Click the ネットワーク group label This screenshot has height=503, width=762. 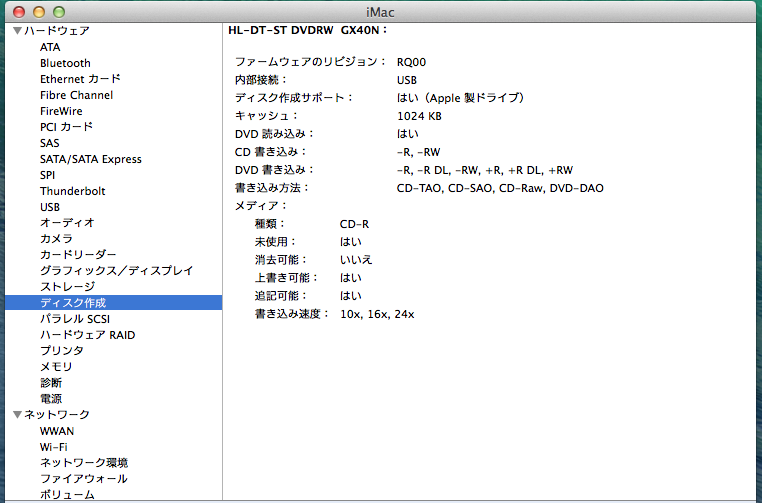57,415
